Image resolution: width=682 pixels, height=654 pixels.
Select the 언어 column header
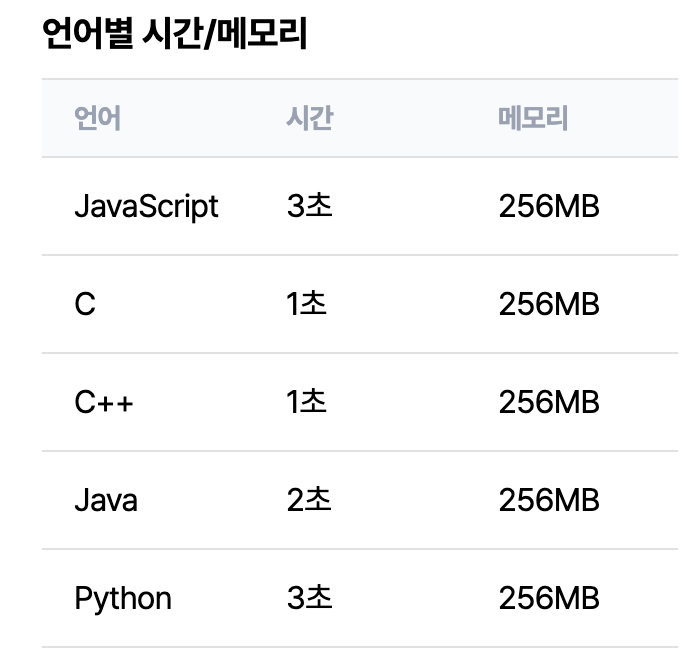click(97, 118)
